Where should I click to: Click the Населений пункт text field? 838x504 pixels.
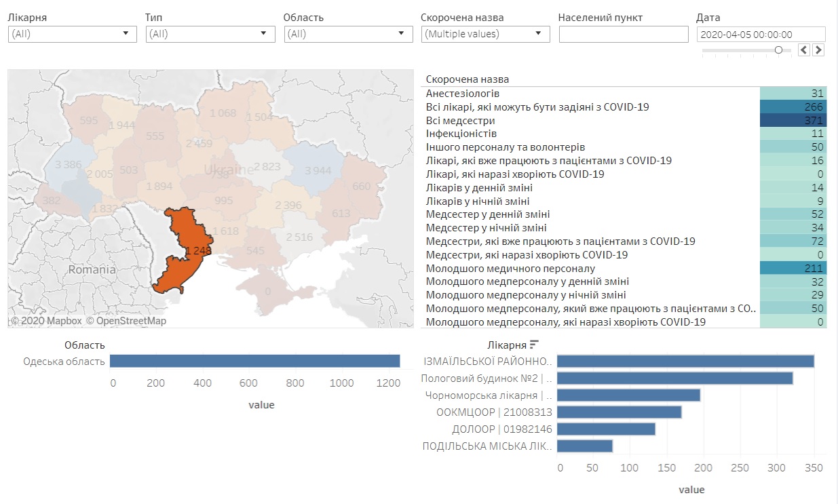tap(623, 34)
